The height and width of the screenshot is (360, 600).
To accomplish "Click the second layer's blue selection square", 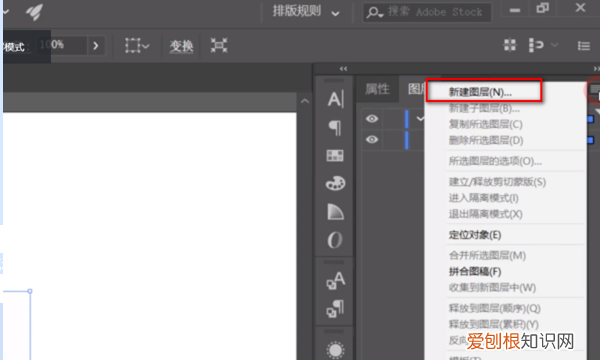I will pyautogui.click(x=590, y=140).
